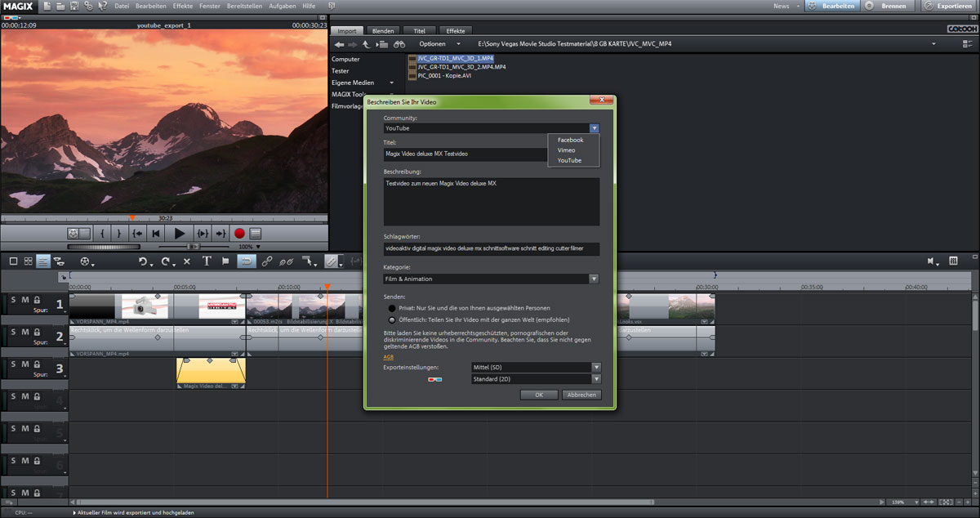This screenshot has height=518, width=980.
Task: Solo track 1 with the S button
Action: click(13, 300)
